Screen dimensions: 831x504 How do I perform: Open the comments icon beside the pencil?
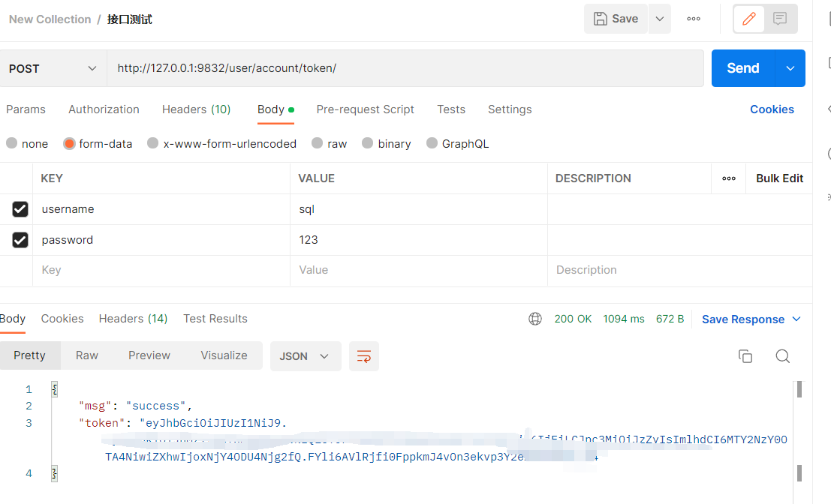779,19
